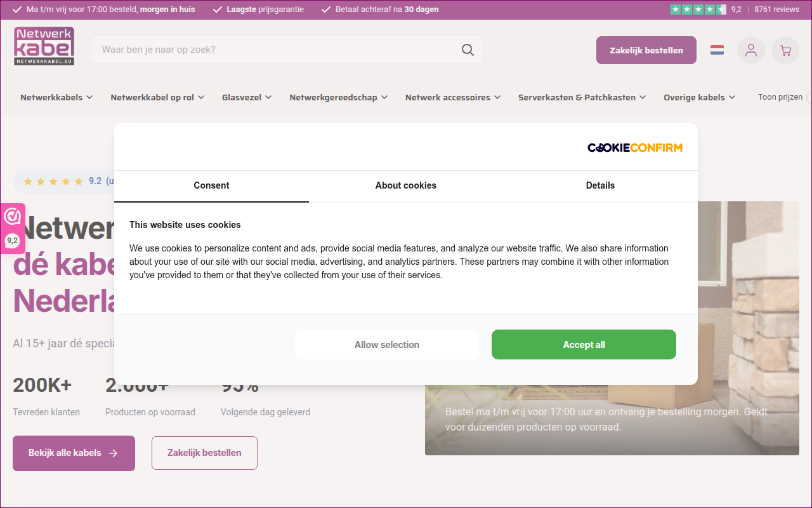Expand the Netwerkgereedschap menu

tap(338, 97)
